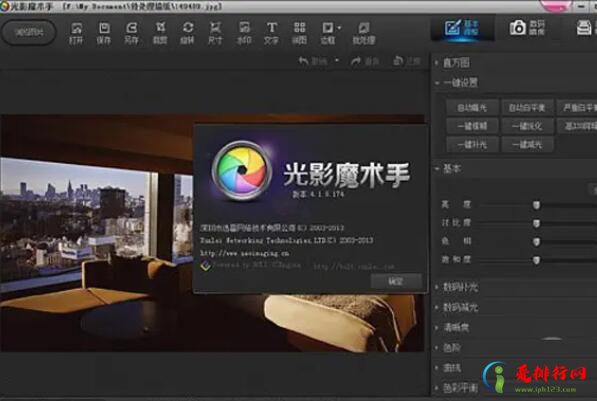Screen dimensions: 597x401
Task: Adjust the 饱和度 saturation slider handle
Action: (x=536, y=260)
